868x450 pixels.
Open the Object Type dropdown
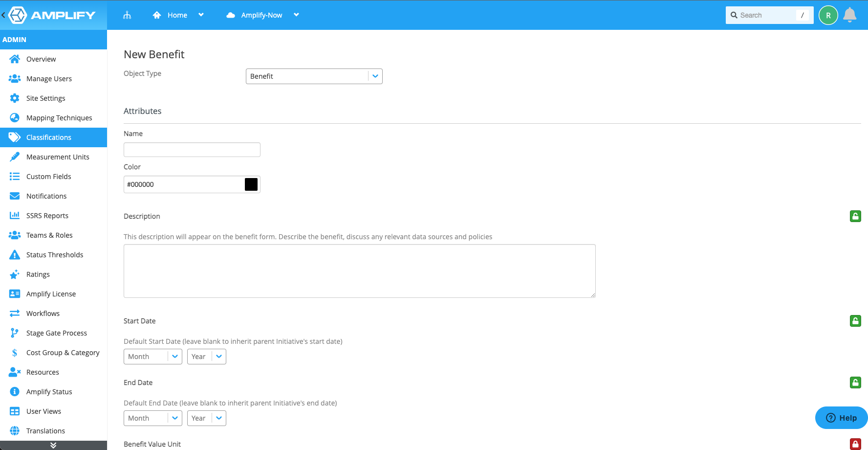(375, 76)
